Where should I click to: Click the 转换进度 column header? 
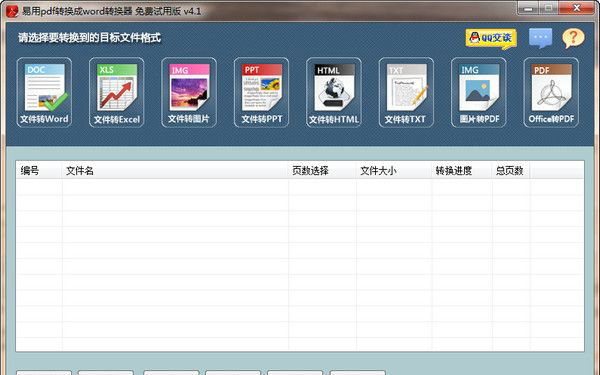(461, 170)
